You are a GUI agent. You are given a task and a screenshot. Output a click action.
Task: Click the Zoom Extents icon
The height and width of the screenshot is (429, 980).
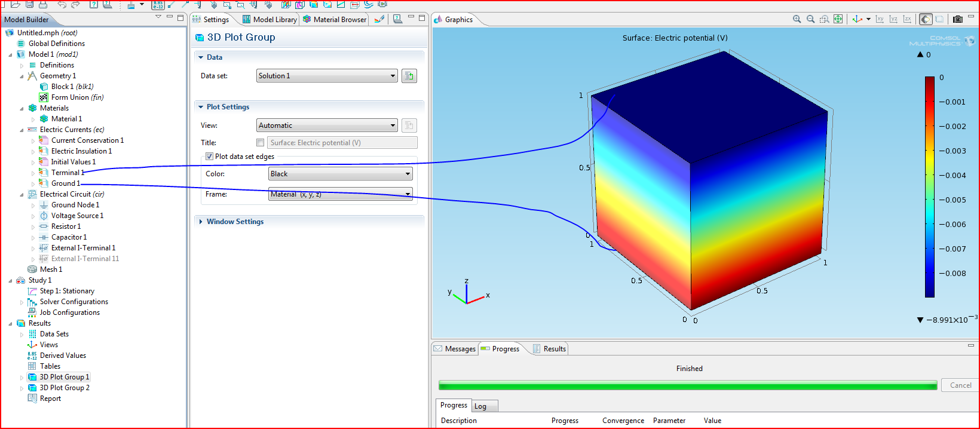838,19
